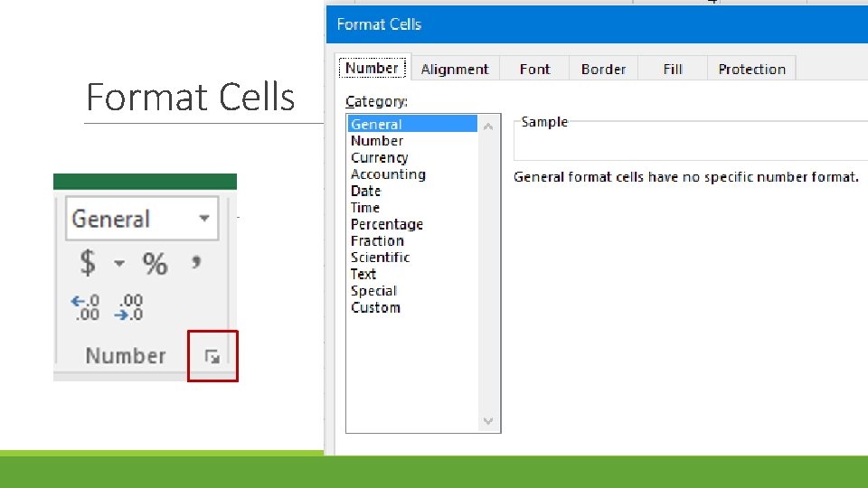
Task: Open the Border tab
Action: [x=603, y=70]
